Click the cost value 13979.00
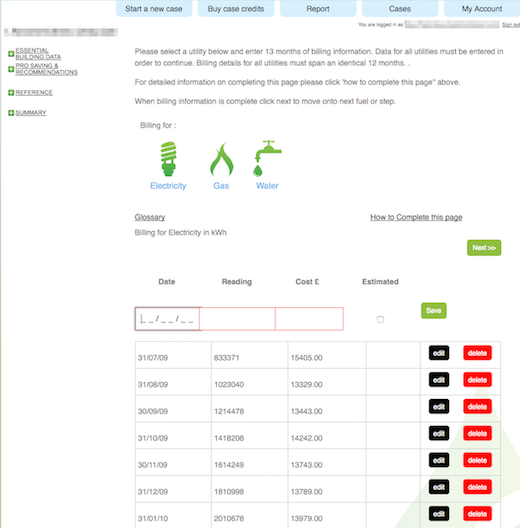This screenshot has height=528, width=520. pos(306,519)
